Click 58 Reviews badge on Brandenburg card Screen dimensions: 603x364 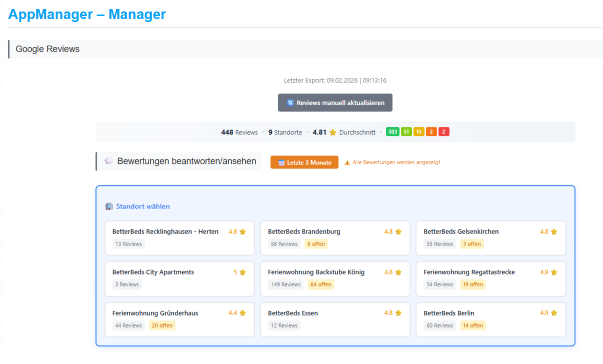click(x=284, y=244)
